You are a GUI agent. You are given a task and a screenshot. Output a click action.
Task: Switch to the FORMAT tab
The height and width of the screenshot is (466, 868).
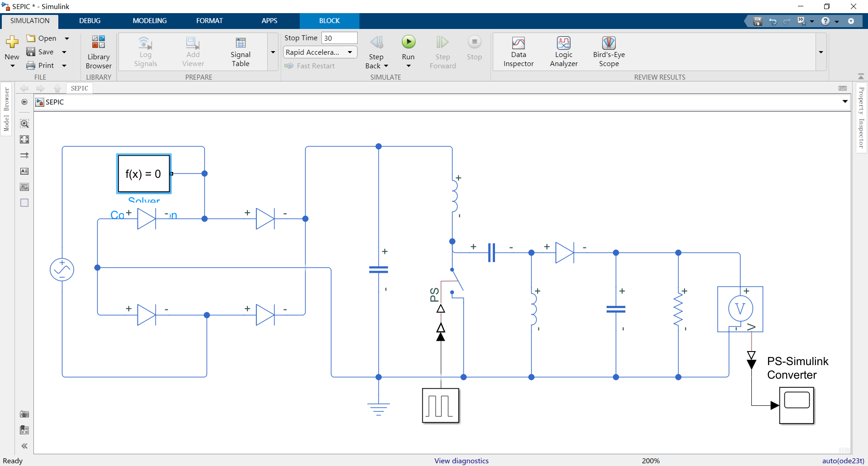point(209,21)
